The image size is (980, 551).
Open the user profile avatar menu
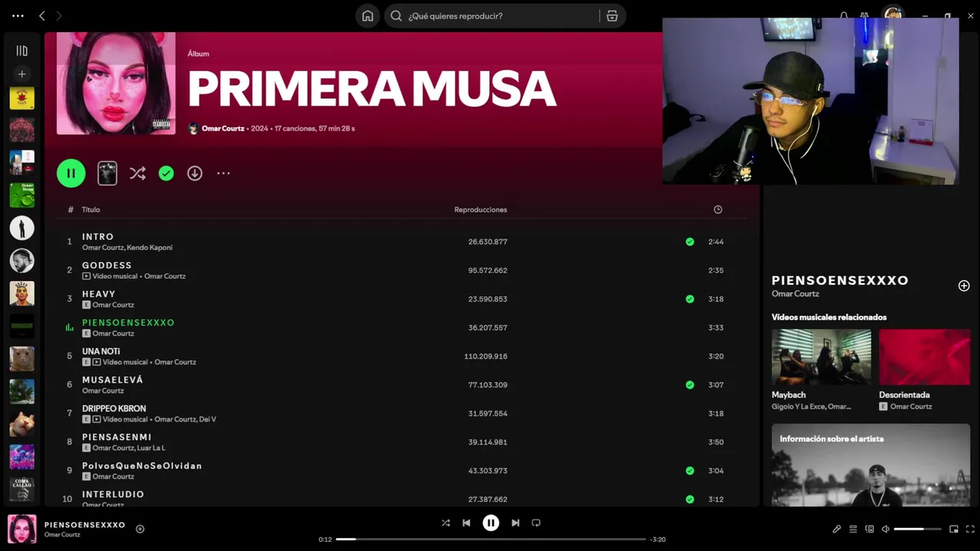(x=892, y=13)
